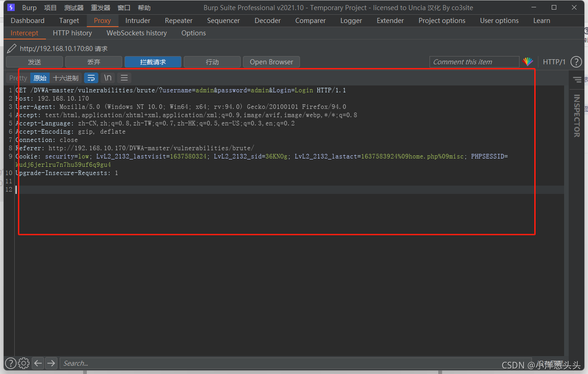Switch to the Proxy tab
This screenshot has height=374, width=588.
point(102,20)
